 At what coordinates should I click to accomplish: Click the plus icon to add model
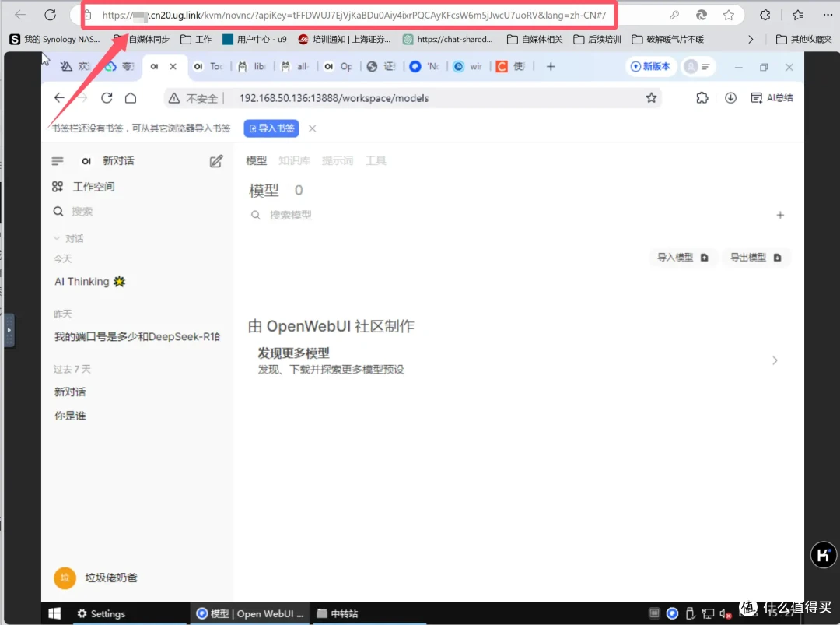pyautogui.click(x=780, y=216)
